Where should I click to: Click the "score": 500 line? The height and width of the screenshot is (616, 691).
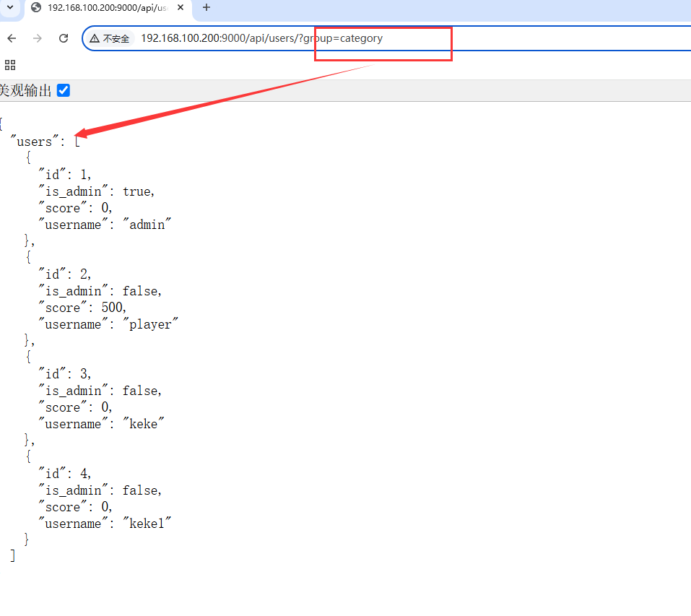82,307
